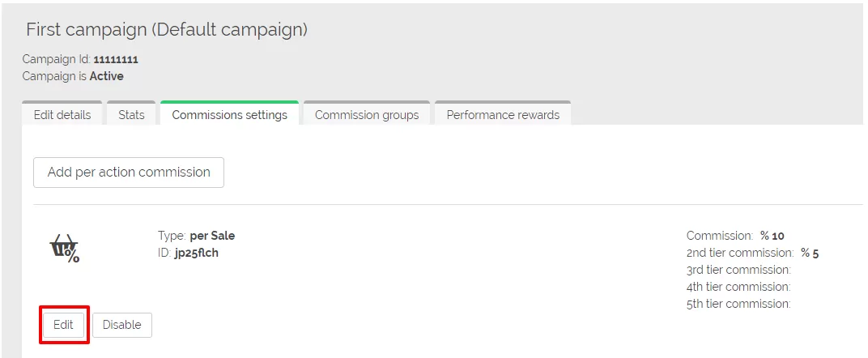Edit the per Sale commission
Screen dimensions: 868x358
click(63, 325)
